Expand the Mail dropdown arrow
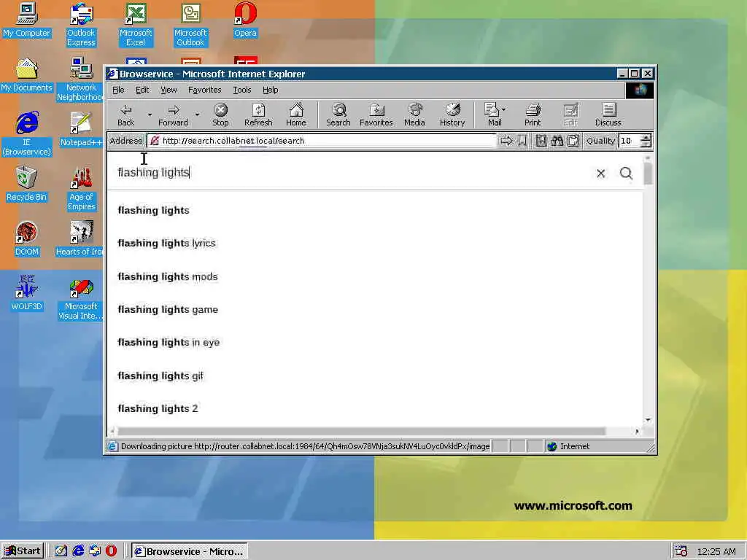This screenshot has width=747, height=560. click(x=504, y=109)
